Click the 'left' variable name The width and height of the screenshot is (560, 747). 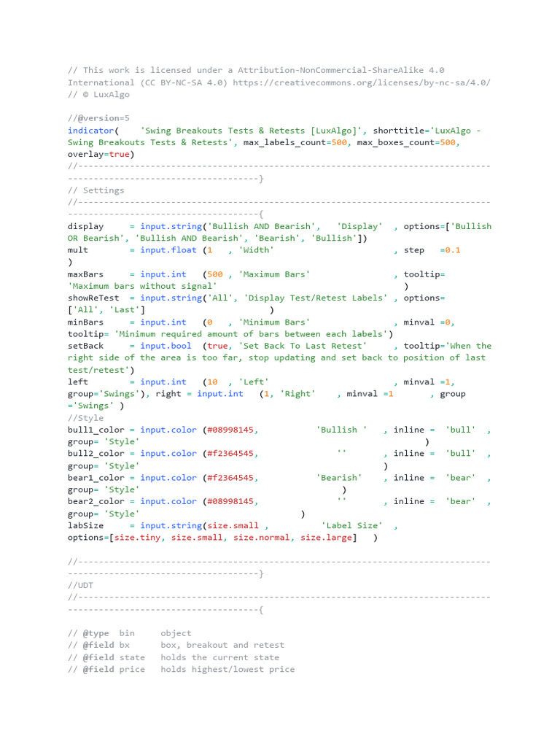pos(77,382)
